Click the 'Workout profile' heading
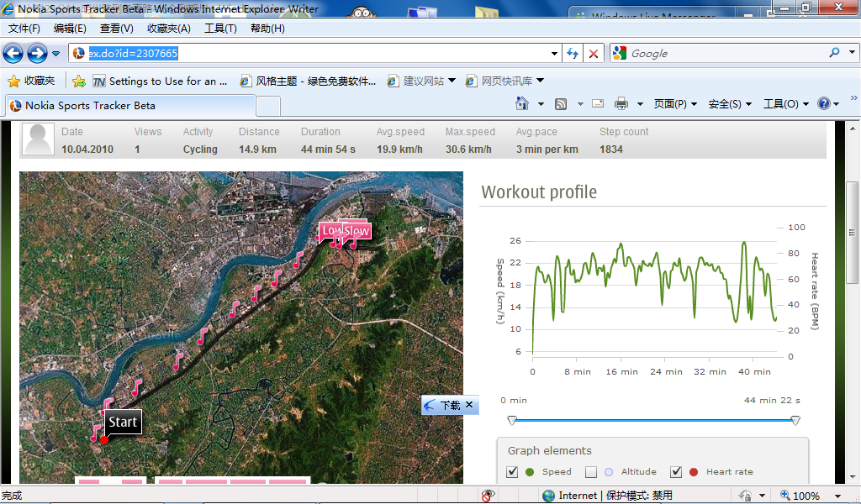Screen dimensions: 861x504 pyautogui.click(x=539, y=192)
